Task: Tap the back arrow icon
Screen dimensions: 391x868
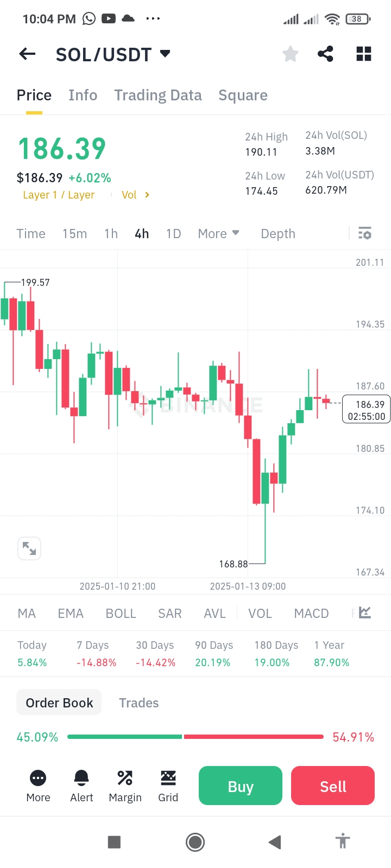Action: [27, 54]
